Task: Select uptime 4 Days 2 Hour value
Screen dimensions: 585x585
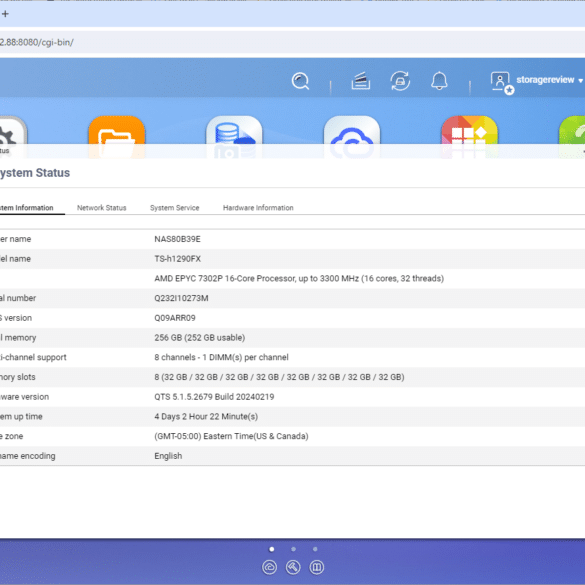Action: [x=206, y=417]
